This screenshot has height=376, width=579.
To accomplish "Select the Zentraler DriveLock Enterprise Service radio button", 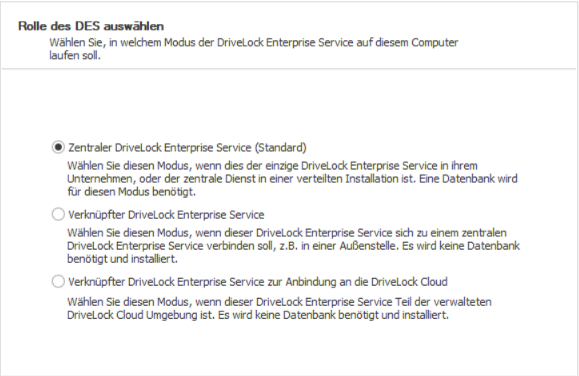I will [58, 147].
